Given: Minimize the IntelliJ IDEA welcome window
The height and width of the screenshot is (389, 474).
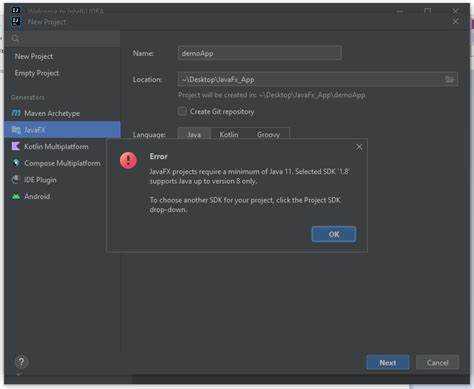Looking at the screenshot, I should click(x=400, y=11).
